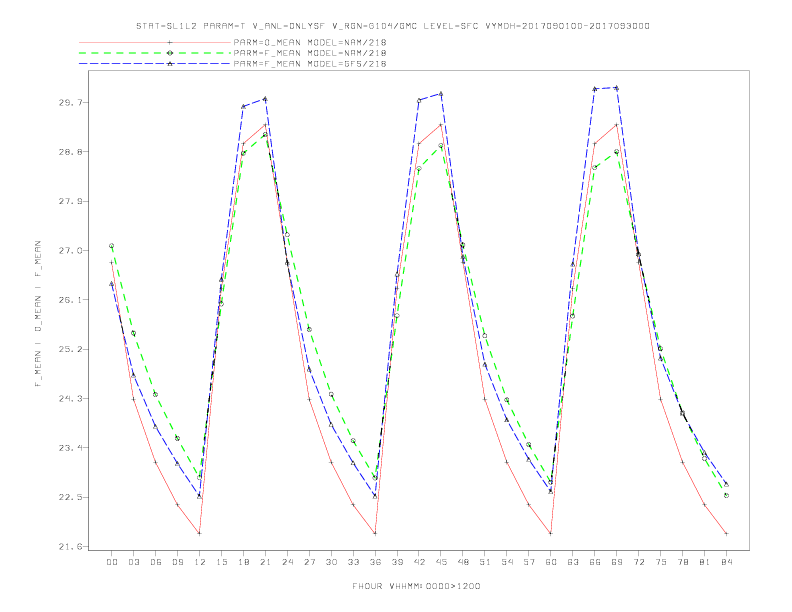The image size is (792, 612).
Task: Select legend entry PARM=F_MEAN MODEL=GFS/218
Action: 310,64
